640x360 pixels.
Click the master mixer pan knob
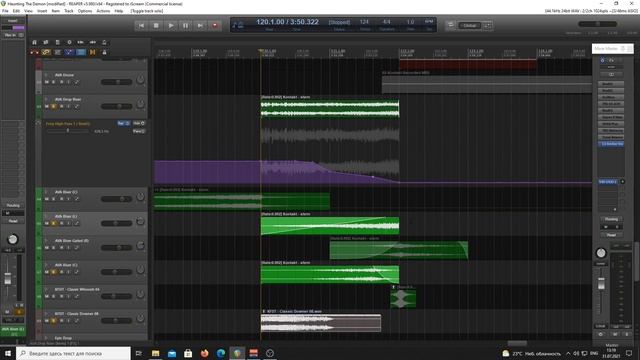pos(601,253)
